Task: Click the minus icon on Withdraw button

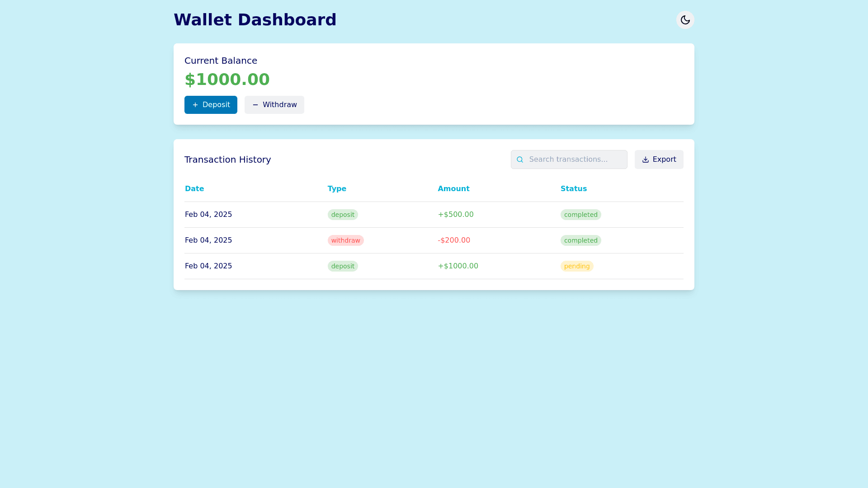Action: [x=255, y=105]
